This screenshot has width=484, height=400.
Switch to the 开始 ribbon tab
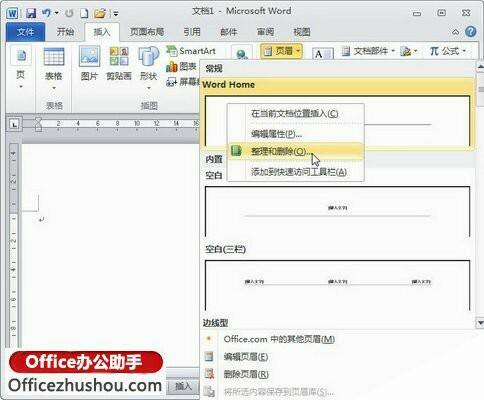point(65,32)
